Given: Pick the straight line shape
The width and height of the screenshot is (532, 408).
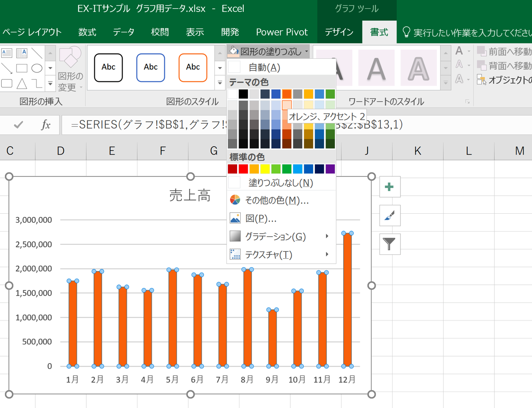Looking at the screenshot, I should coord(37,53).
